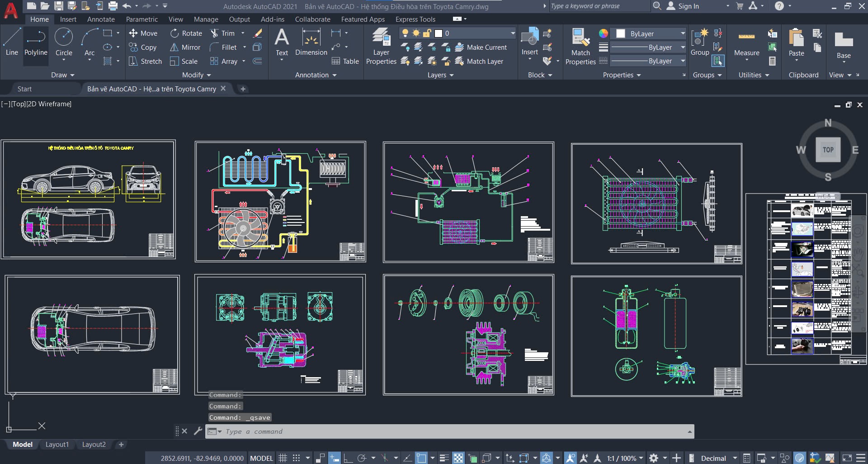Click the Erase tool icon

pyautogui.click(x=258, y=33)
